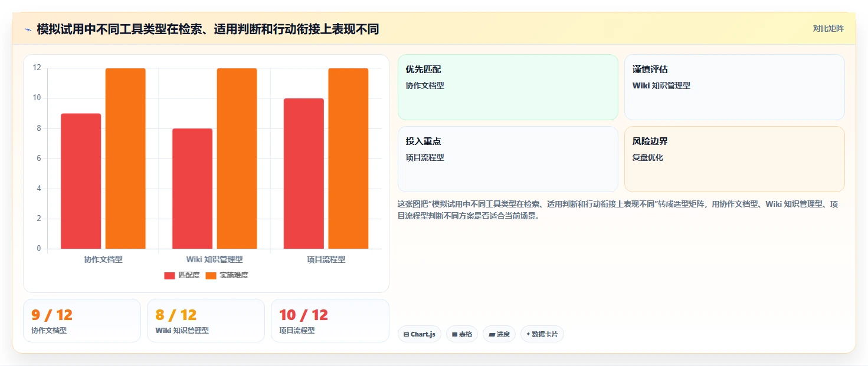Click the description paragraph starting 这张图把

[618, 210]
